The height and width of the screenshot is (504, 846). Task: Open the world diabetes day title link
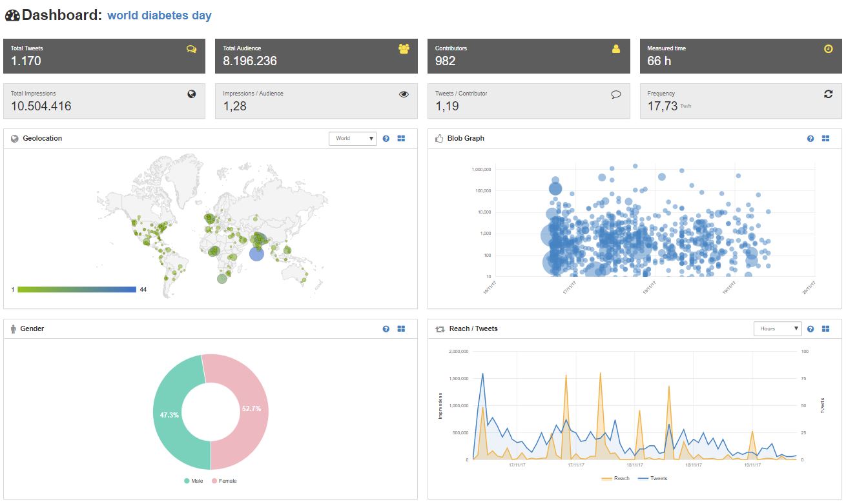point(160,15)
